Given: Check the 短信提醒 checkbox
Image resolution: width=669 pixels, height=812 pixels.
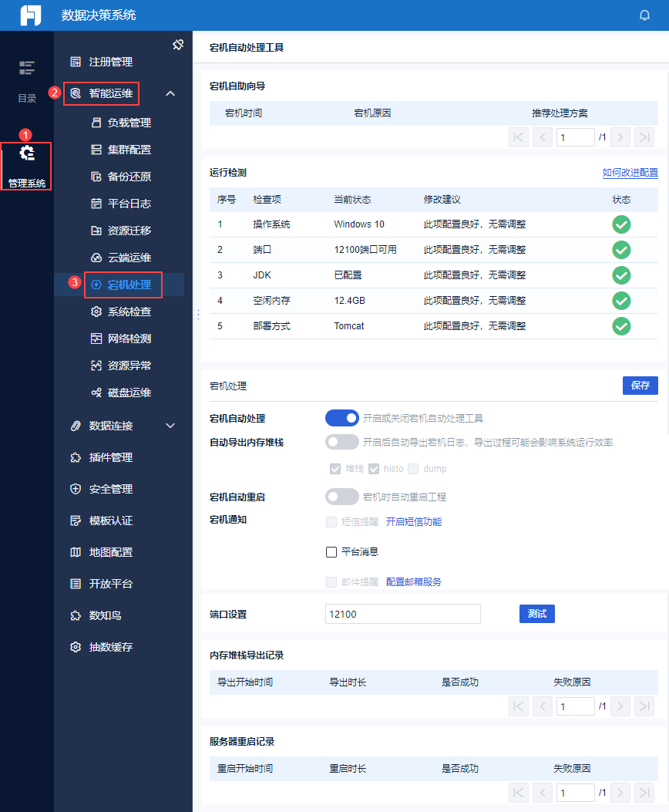Looking at the screenshot, I should (331, 522).
